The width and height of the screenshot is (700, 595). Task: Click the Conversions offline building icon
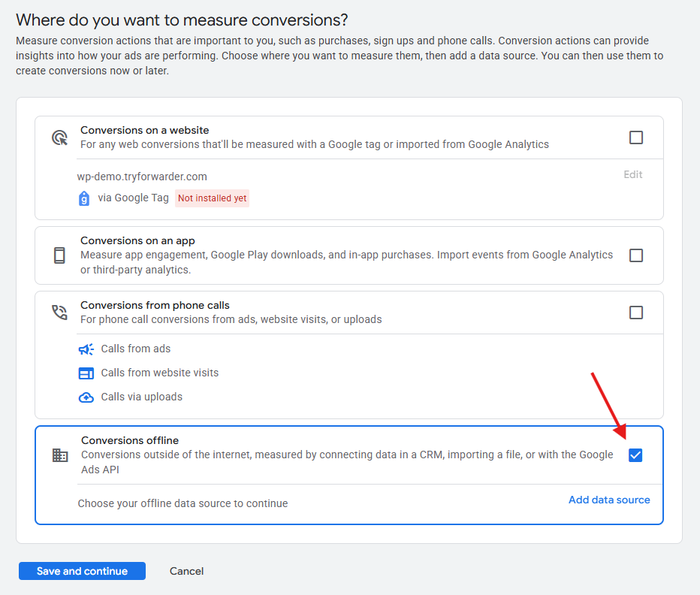(60, 455)
